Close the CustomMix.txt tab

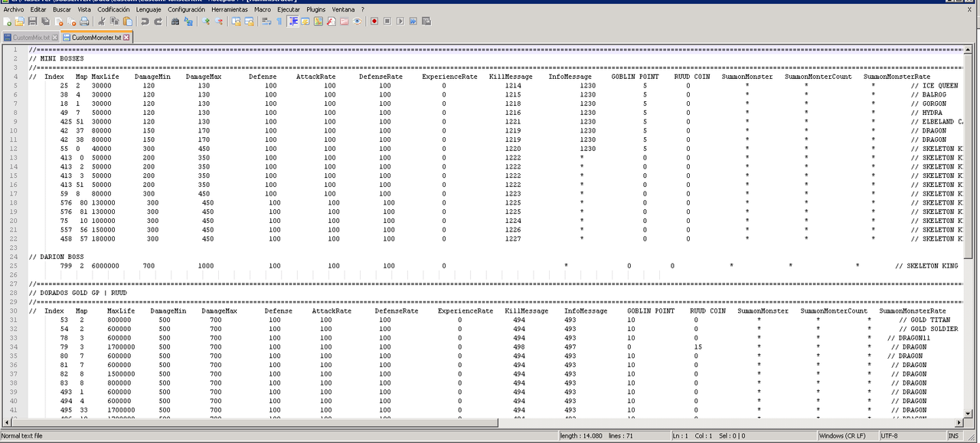tap(55, 37)
